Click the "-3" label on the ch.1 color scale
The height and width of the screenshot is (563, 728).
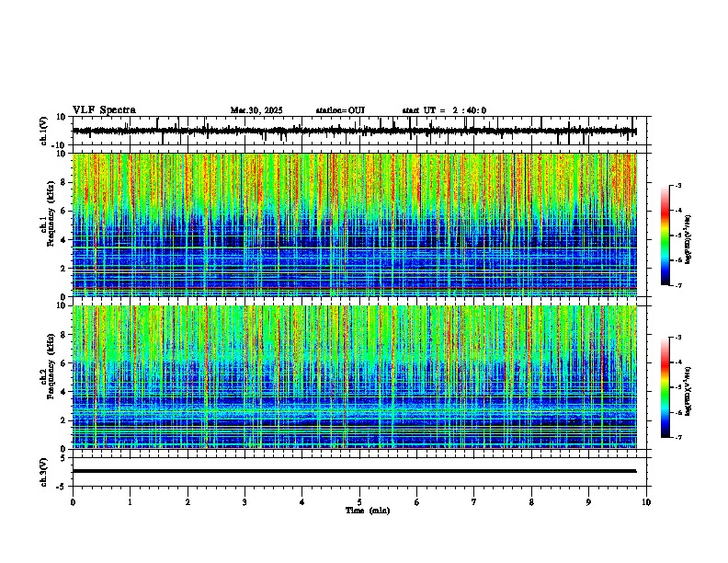click(678, 185)
